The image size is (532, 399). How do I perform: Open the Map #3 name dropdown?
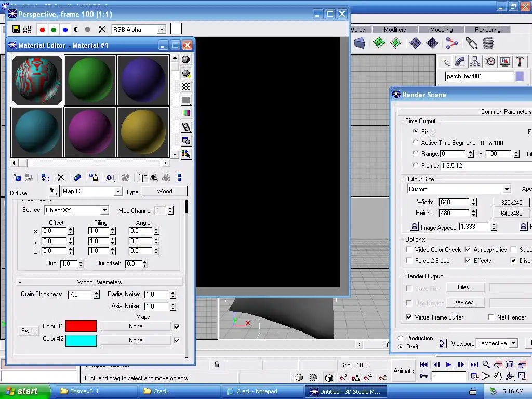tap(118, 191)
